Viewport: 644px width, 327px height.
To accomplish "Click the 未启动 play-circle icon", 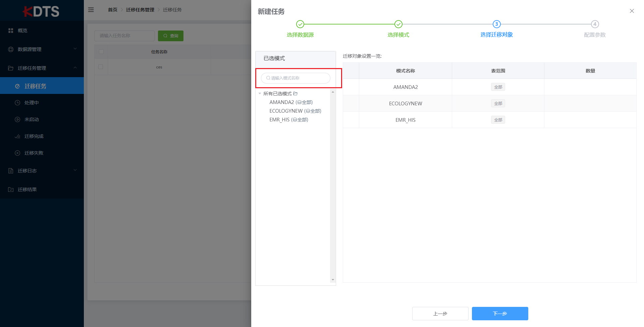I will pyautogui.click(x=17, y=119).
